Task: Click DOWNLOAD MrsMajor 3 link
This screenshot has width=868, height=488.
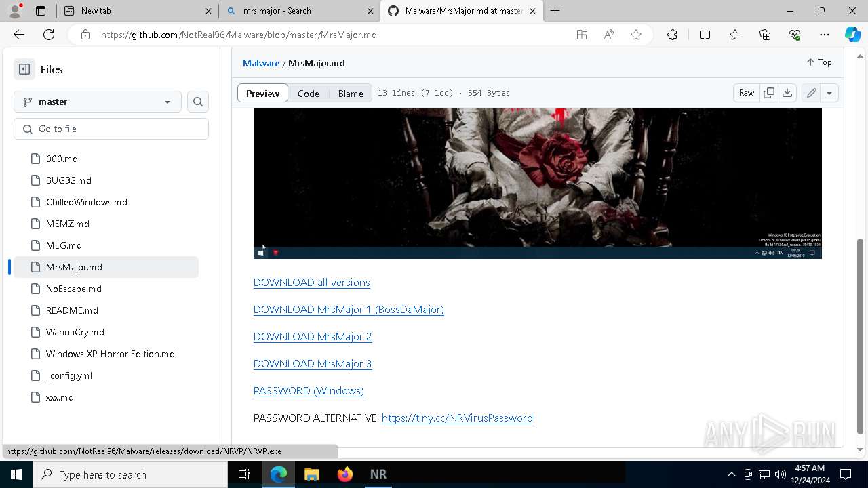Action: point(313,364)
